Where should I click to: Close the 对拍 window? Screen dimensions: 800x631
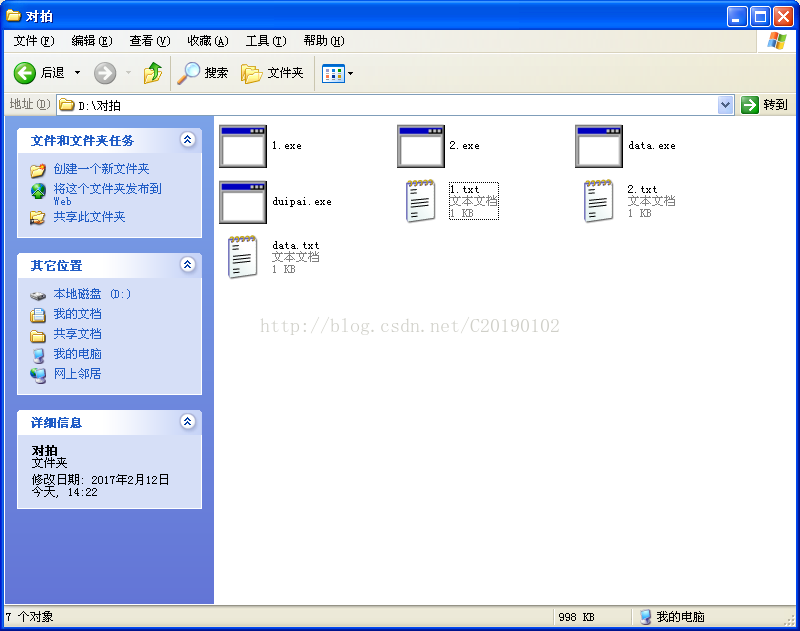[x=783, y=17]
